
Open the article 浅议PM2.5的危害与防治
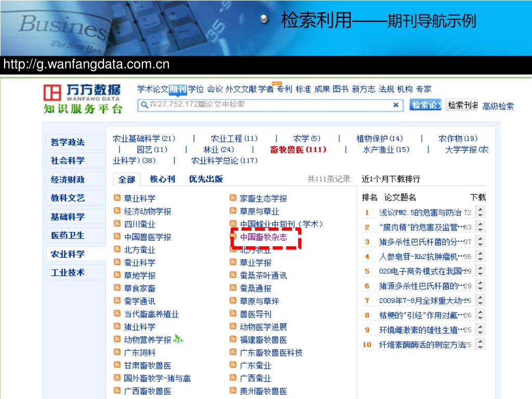tap(420, 212)
